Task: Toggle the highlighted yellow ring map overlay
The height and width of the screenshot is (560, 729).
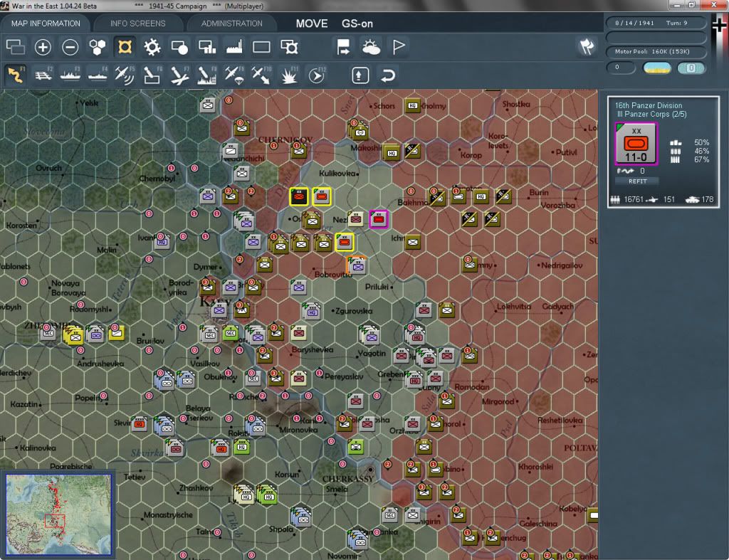Action: (125, 47)
